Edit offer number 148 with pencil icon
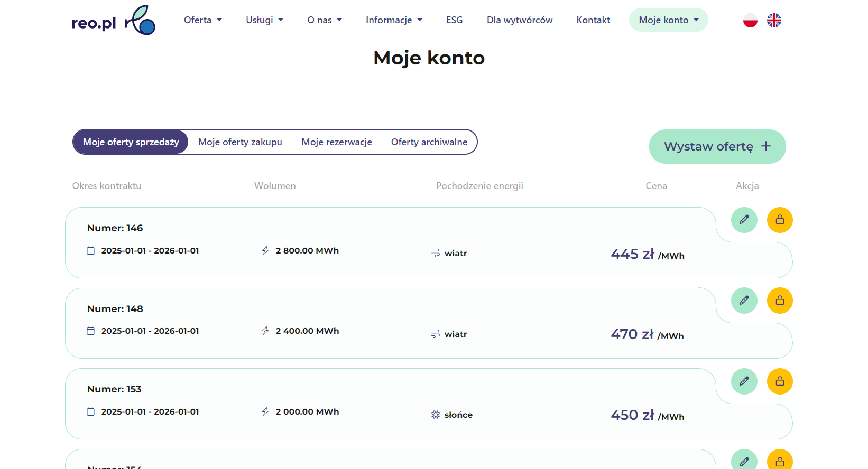868x469 pixels. coord(744,301)
